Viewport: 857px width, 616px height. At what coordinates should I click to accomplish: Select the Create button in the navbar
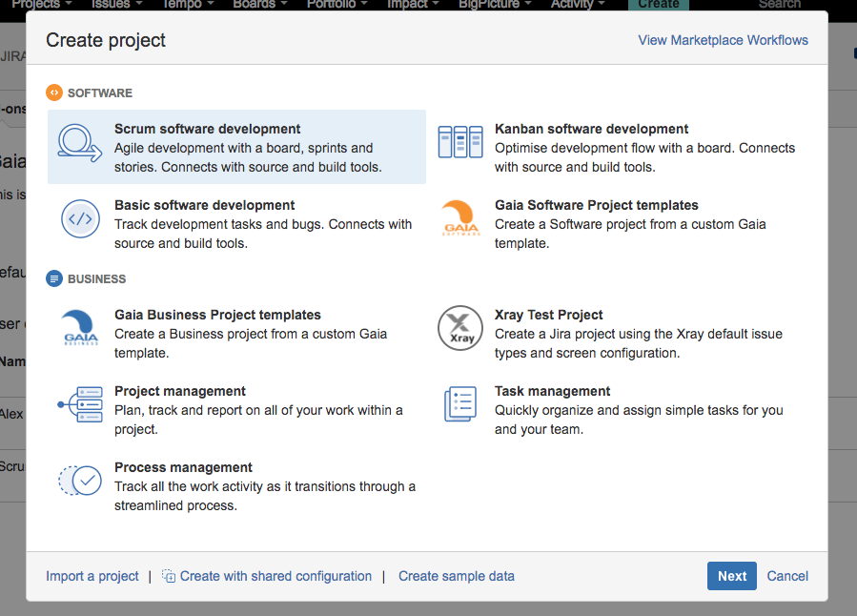coord(658,5)
